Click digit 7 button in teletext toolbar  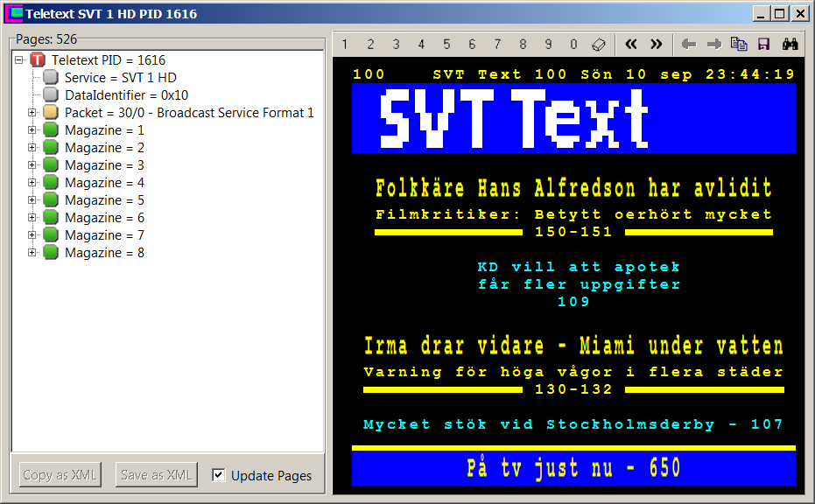click(497, 44)
